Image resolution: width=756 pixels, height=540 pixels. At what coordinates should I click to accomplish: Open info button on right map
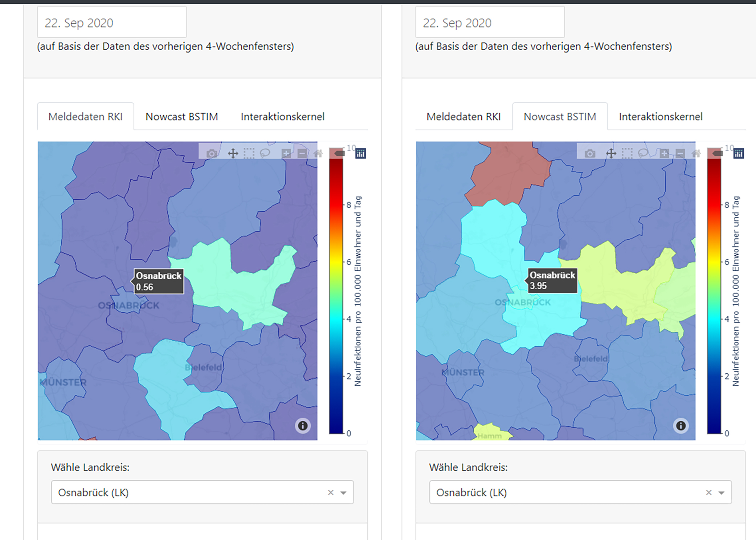(x=681, y=425)
